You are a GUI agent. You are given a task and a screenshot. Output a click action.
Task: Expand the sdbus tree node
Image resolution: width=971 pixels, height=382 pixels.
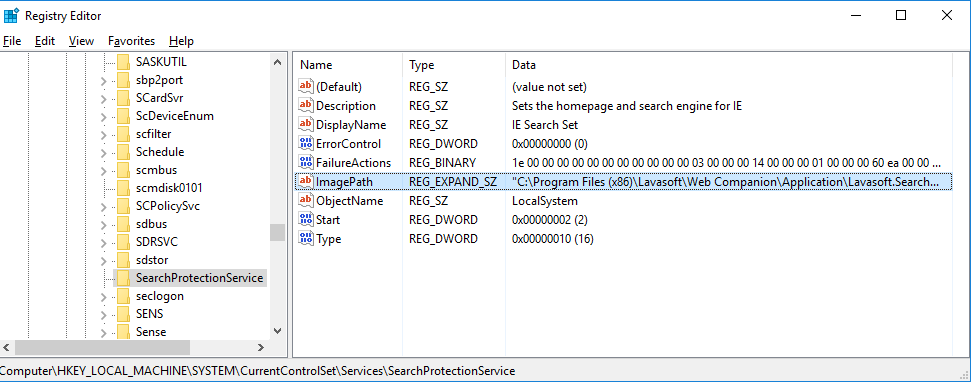[x=103, y=224]
